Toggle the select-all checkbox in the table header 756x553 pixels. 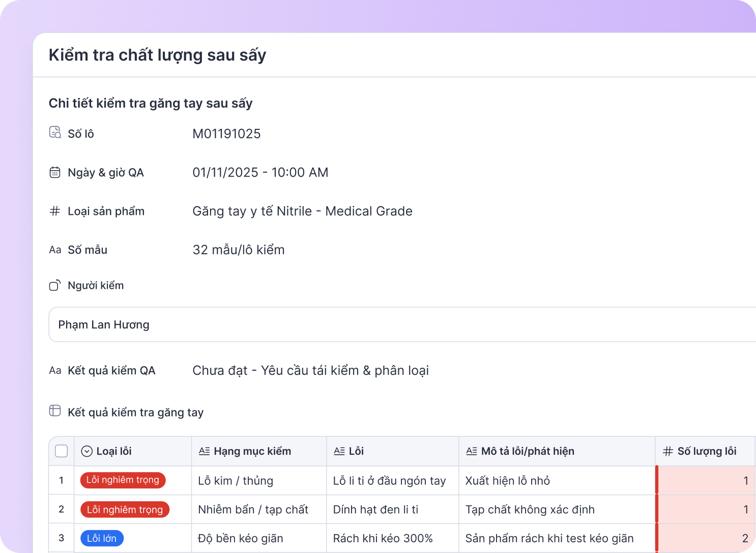(61, 451)
